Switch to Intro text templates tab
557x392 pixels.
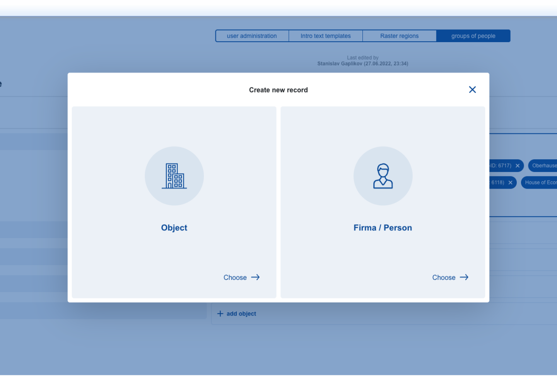326,36
